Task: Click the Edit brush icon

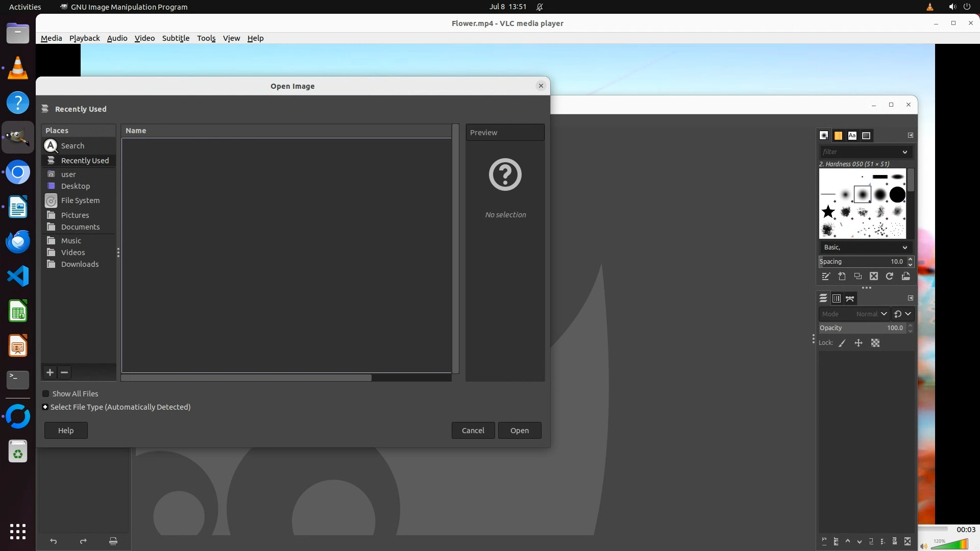Action: [826, 277]
